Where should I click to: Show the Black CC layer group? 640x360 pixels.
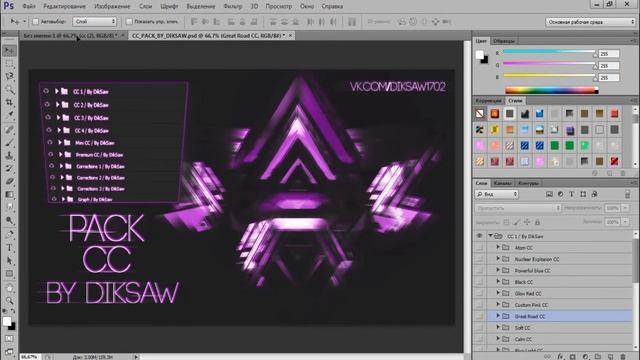point(480,282)
